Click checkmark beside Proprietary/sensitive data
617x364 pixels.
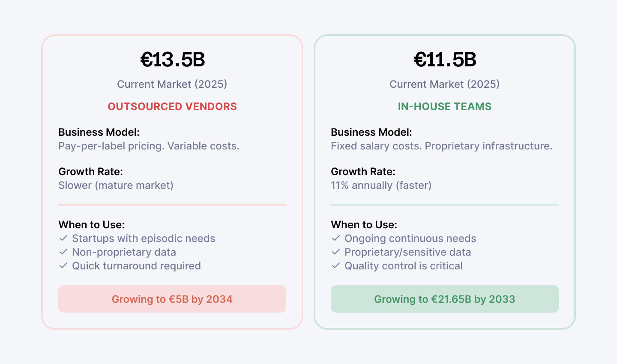[x=336, y=252]
